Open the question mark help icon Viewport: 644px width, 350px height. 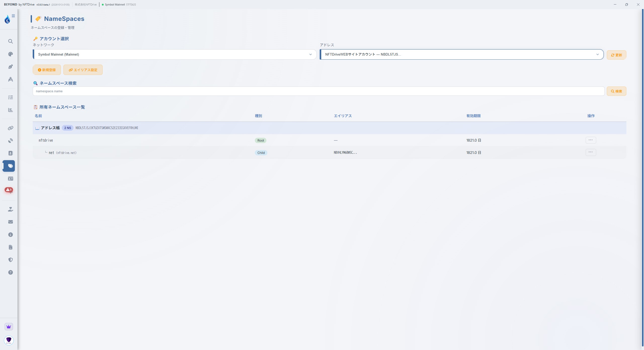point(10,272)
